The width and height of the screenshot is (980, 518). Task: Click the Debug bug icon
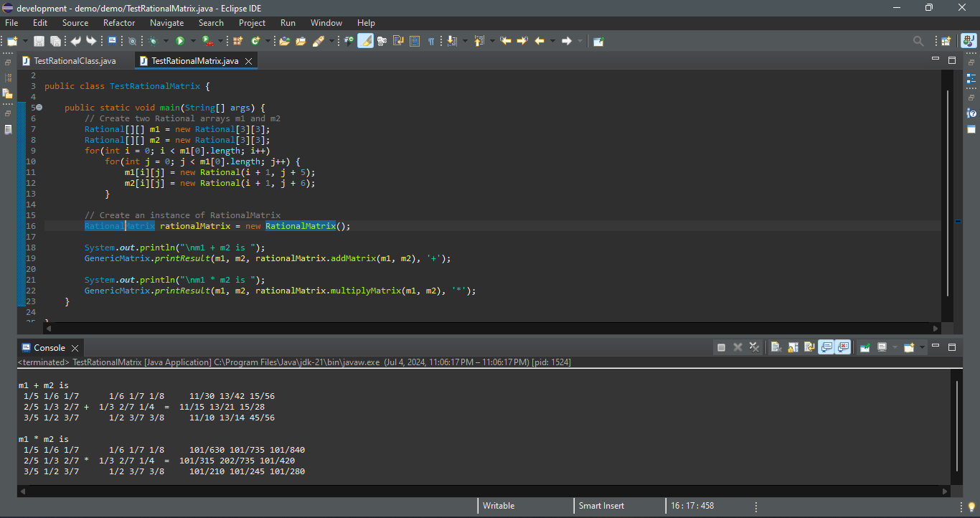pyautogui.click(x=154, y=41)
